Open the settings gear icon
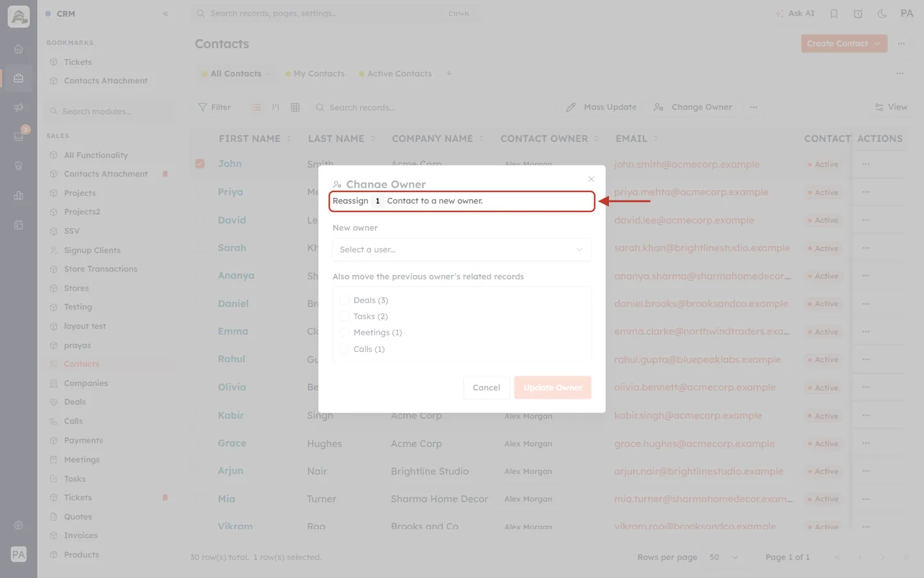 [x=19, y=525]
